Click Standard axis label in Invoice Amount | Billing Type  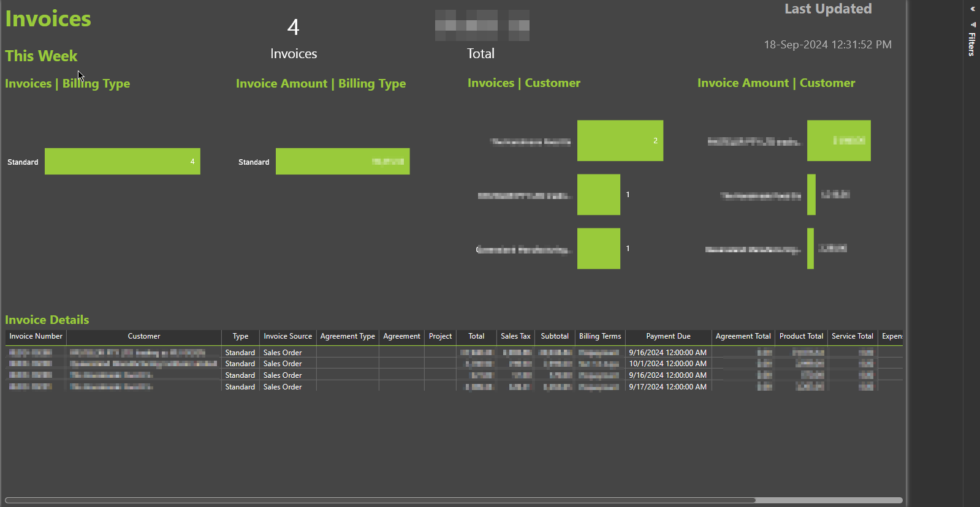pos(254,162)
